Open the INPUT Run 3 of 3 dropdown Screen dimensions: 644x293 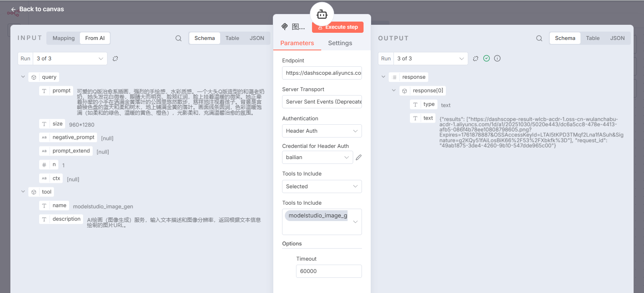[x=70, y=59]
